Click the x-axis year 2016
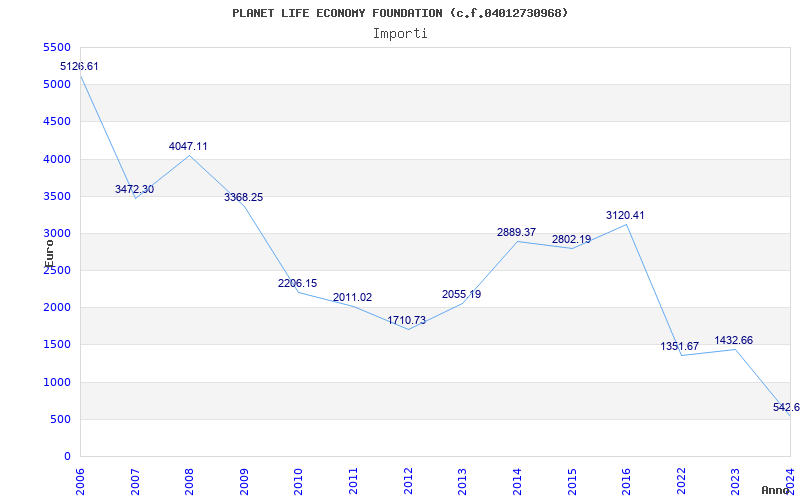Screen dimensions: 800x500 point(626,482)
